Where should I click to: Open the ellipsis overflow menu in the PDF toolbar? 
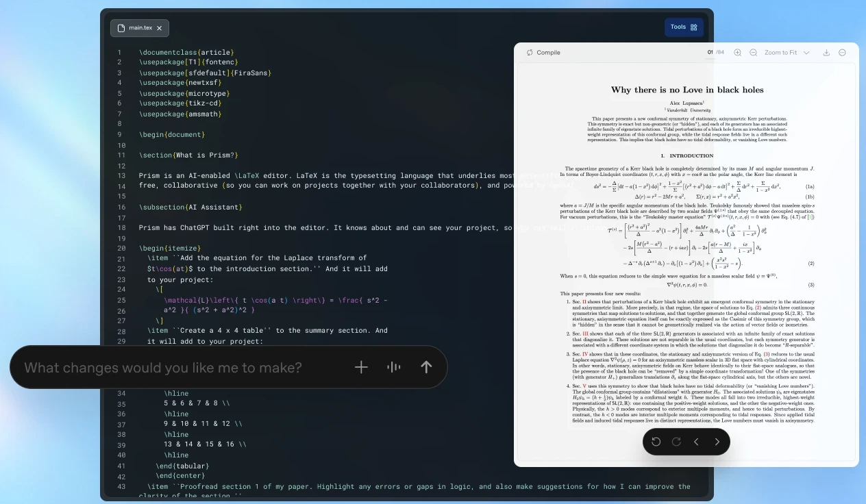[x=843, y=52]
